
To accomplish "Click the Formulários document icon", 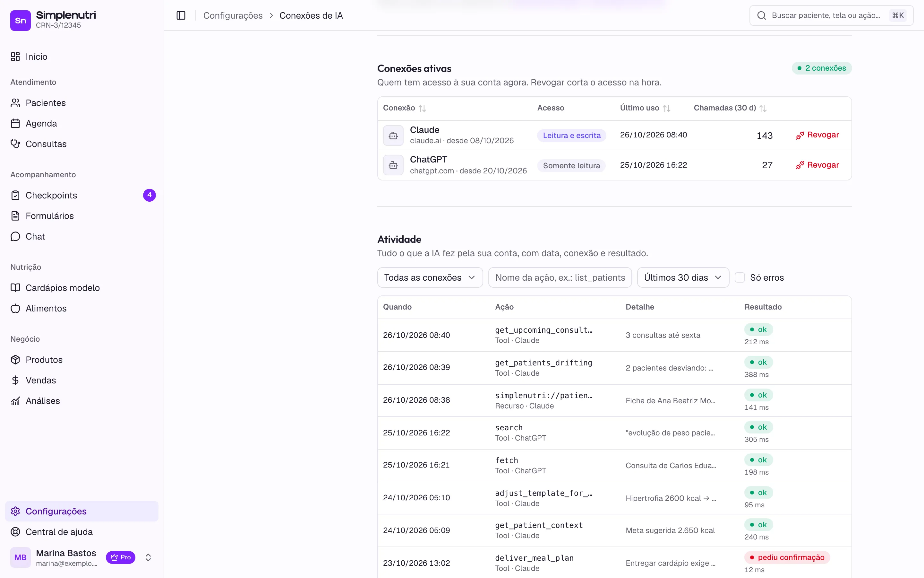I will (15, 216).
